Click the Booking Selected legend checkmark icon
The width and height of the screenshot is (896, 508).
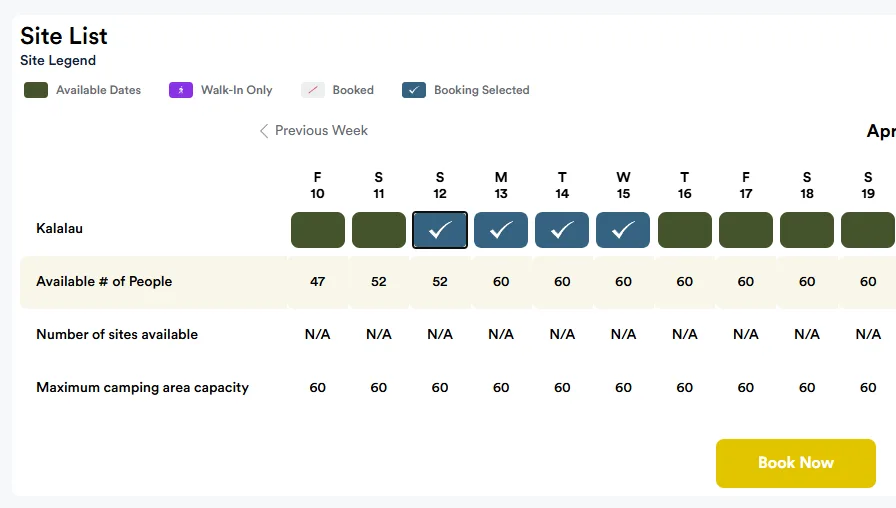click(414, 90)
